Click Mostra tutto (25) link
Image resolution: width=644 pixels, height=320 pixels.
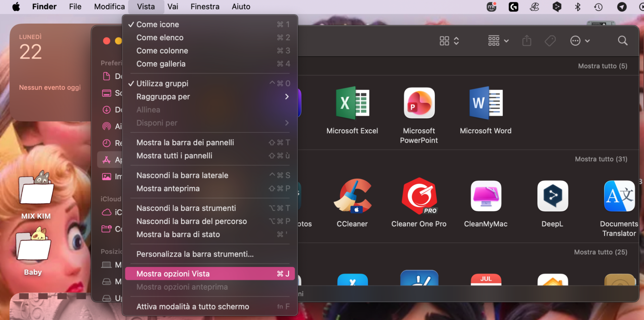coord(601,252)
